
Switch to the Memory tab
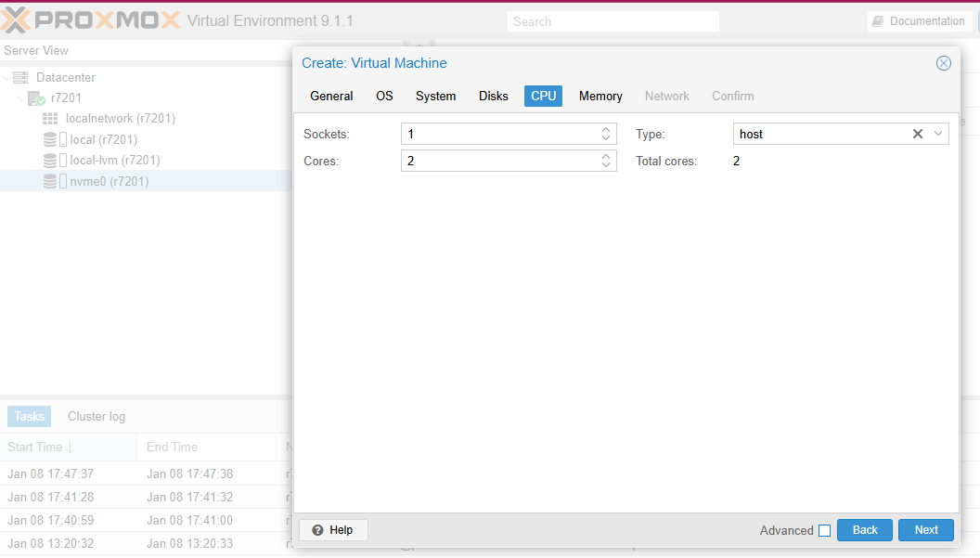pyautogui.click(x=600, y=96)
